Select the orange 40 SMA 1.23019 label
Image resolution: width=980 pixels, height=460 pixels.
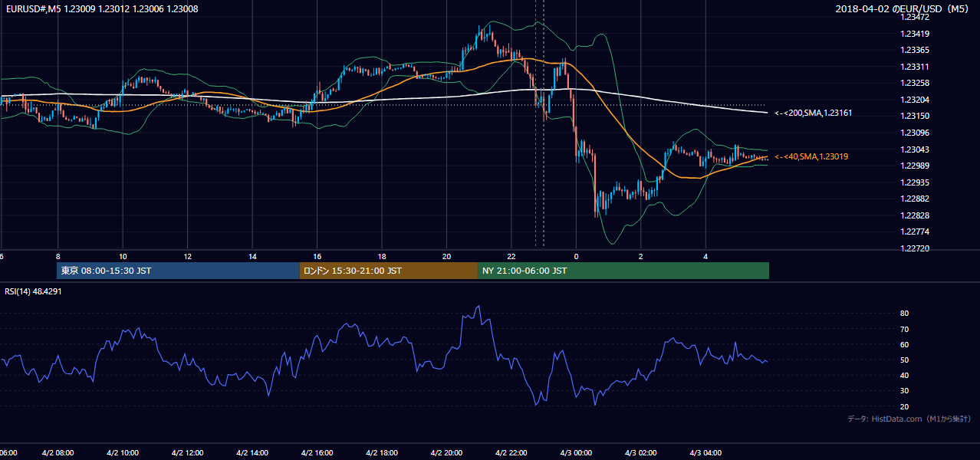tap(811, 156)
